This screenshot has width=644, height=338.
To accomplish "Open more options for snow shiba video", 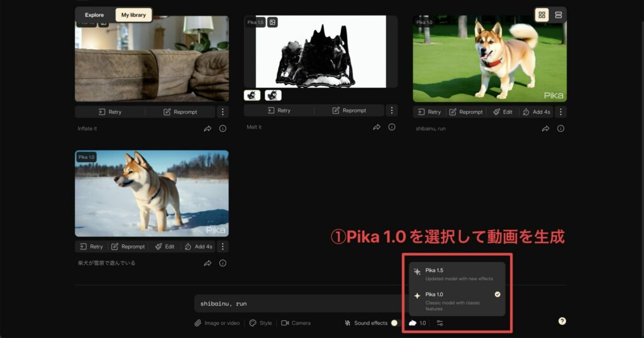I will tap(223, 246).
